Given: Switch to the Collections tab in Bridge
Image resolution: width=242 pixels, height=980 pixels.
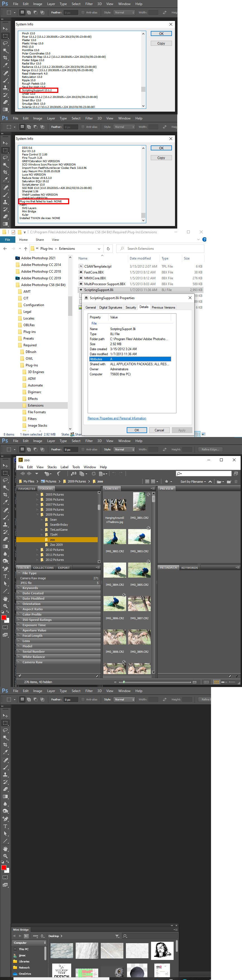Looking at the screenshot, I should coord(43,568).
